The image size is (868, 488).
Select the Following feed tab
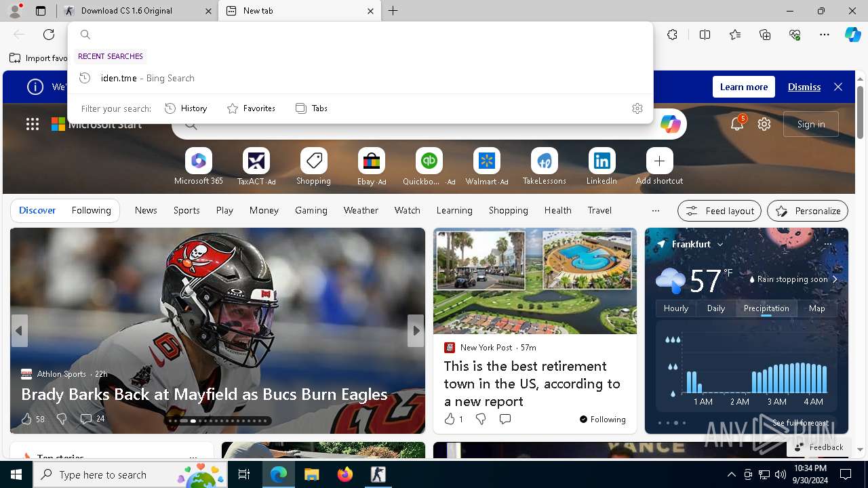pos(91,211)
